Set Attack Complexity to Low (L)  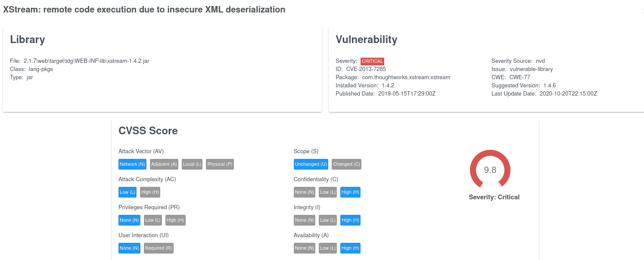tap(128, 192)
